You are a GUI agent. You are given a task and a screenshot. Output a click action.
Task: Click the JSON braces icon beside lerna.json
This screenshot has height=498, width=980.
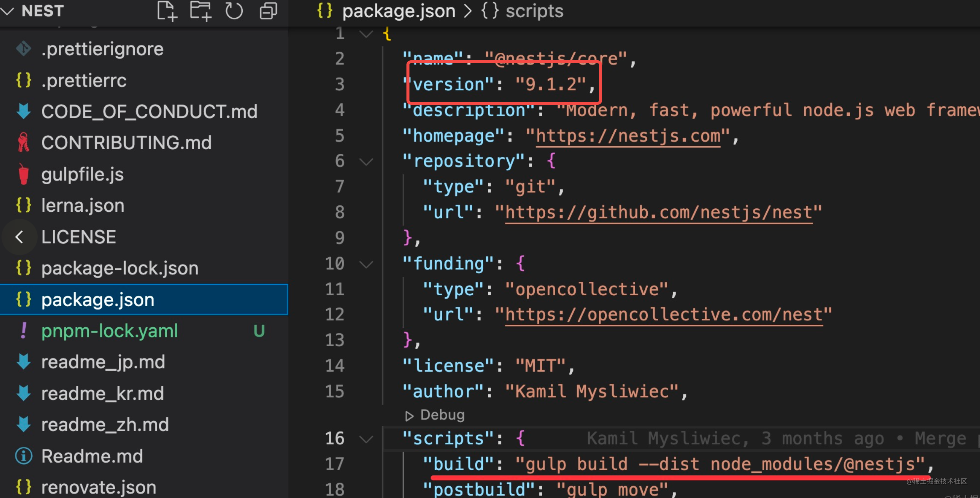24,205
